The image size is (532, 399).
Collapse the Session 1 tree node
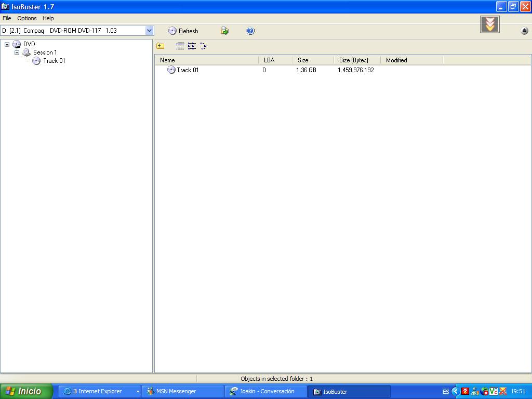tap(17, 52)
